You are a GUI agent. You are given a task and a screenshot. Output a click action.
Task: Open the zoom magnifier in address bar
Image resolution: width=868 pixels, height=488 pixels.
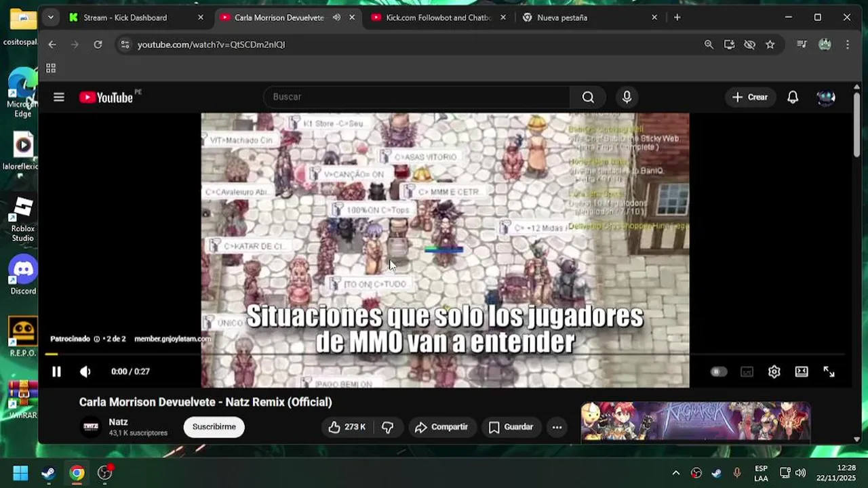[x=709, y=45]
